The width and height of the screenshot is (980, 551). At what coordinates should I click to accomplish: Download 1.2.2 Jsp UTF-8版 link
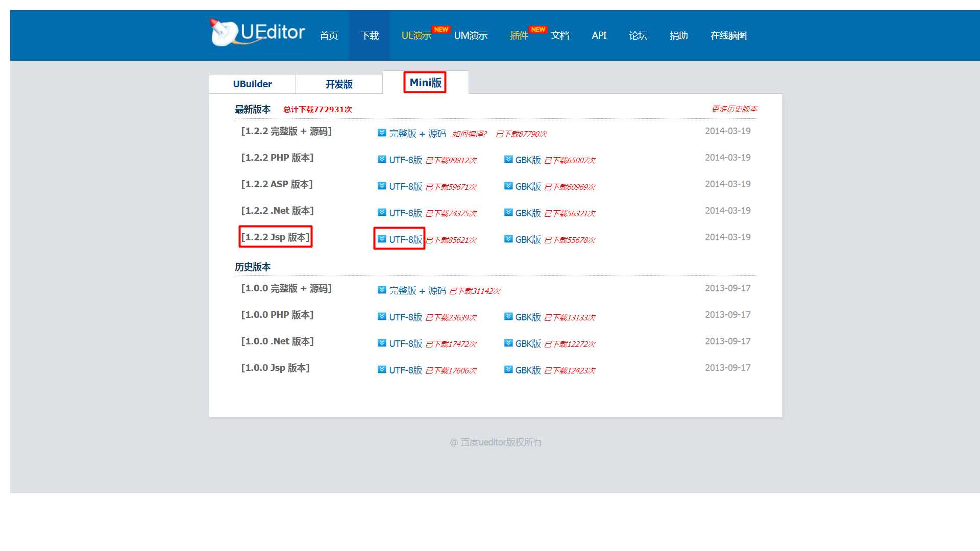coord(406,240)
